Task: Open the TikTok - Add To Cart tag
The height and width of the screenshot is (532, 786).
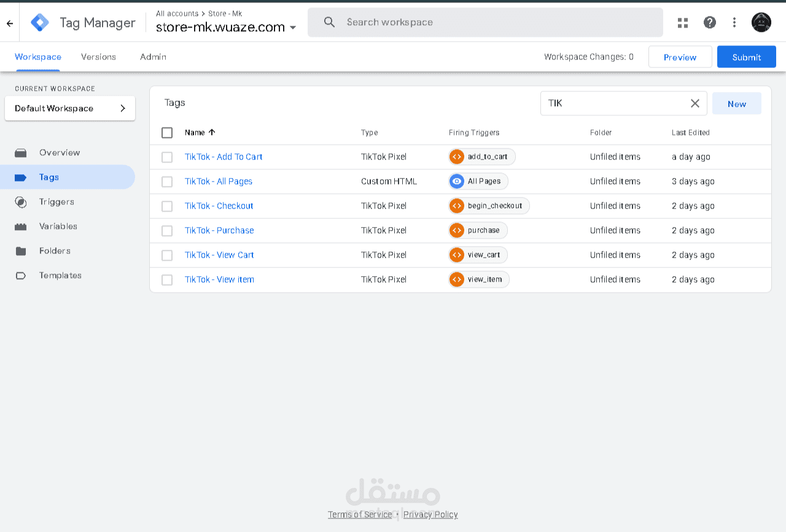Action: tap(224, 156)
